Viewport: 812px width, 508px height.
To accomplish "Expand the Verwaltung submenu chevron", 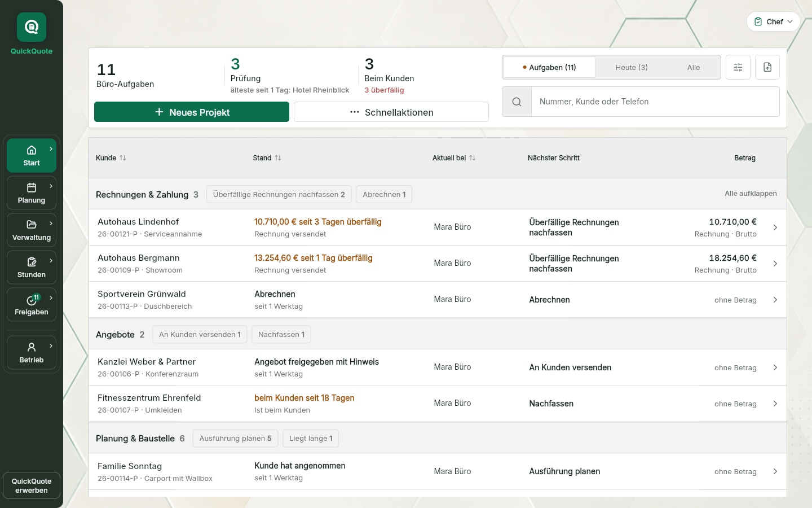I will tap(51, 224).
